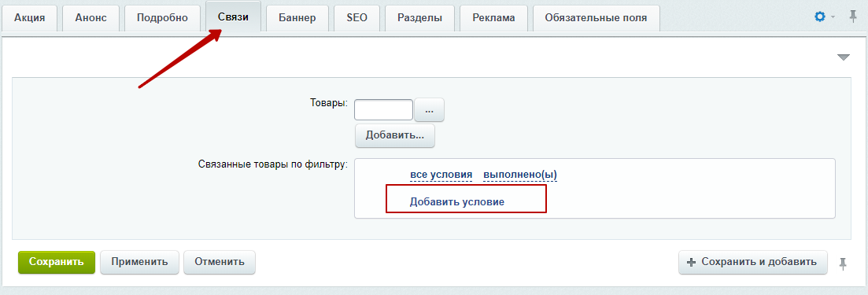Screen dimensions: 868x295
Task: Go to the Баннер tab
Action: coord(297,18)
